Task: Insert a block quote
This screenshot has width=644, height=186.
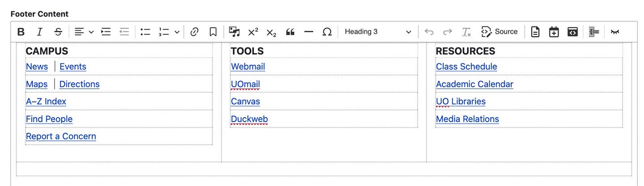Action: [x=290, y=32]
